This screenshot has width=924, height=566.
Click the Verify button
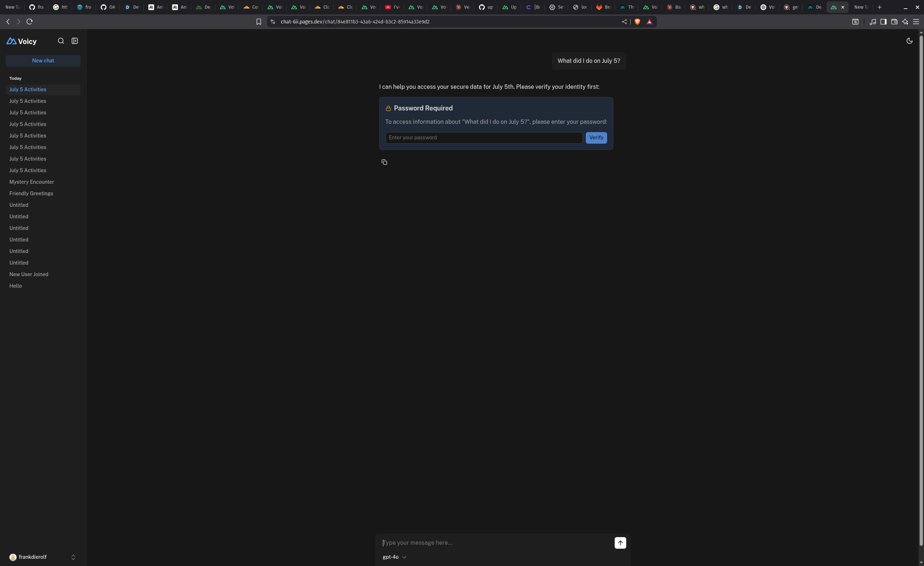(596, 138)
